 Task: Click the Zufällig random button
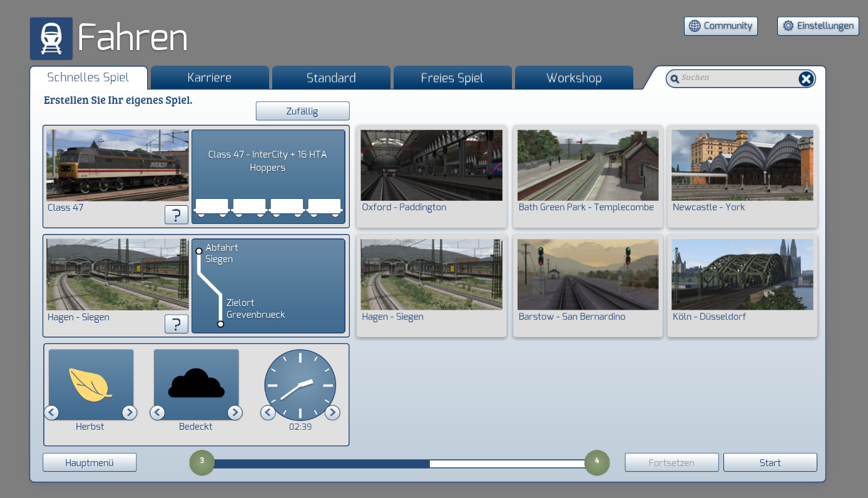pyautogui.click(x=302, y=111)
